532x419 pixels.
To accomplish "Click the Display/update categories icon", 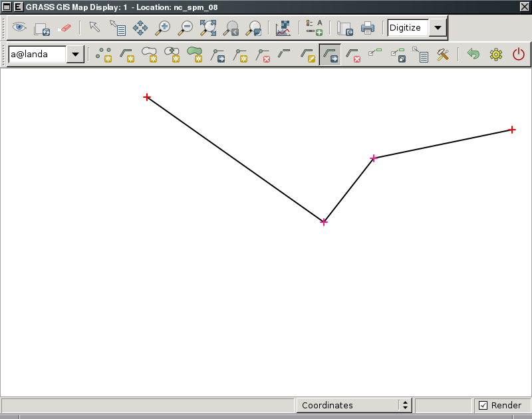I will [x=375, y=52].
